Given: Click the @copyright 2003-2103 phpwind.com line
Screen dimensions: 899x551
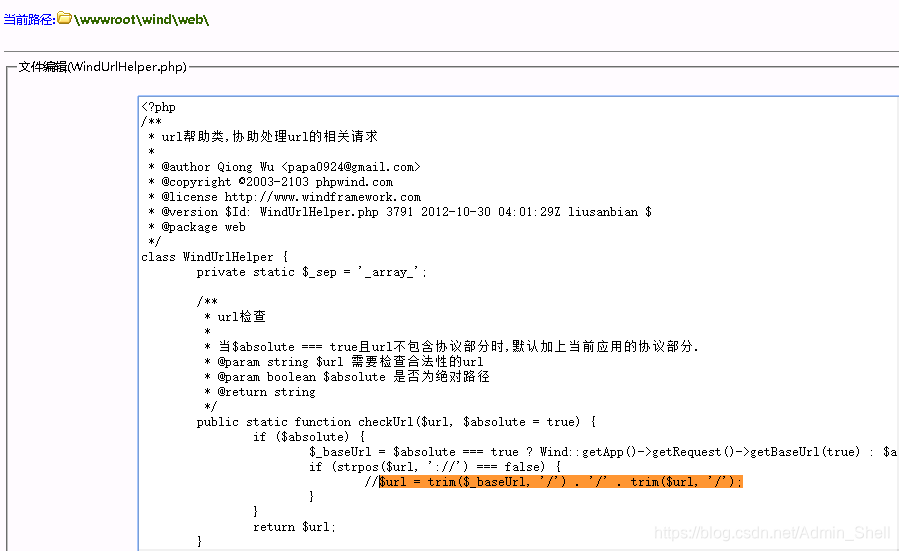Looking at the screenshot, I should 271,182.
